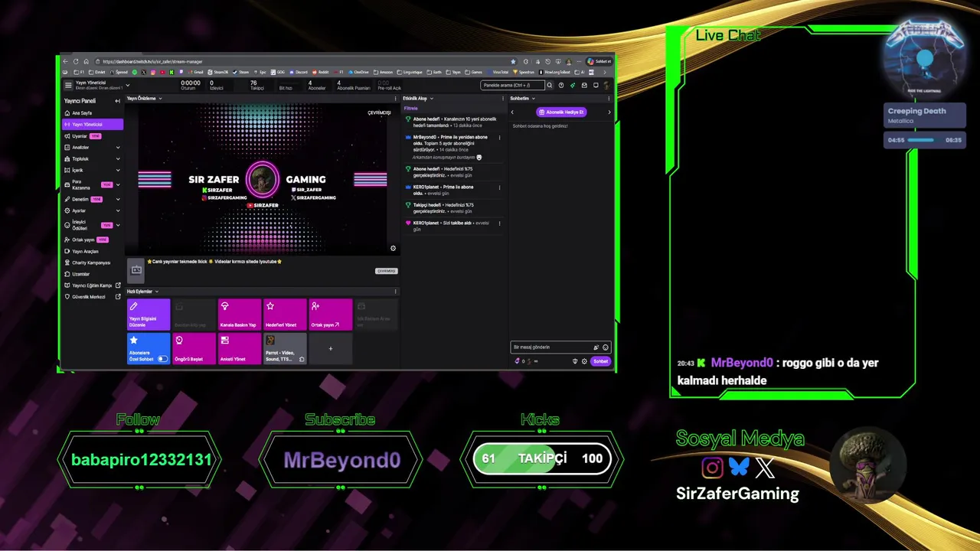This screenshot has width=980, height=551.
Task: Open the hamburger menu next to Yayın Yöneticisi
Action: [x=68, y=85]
